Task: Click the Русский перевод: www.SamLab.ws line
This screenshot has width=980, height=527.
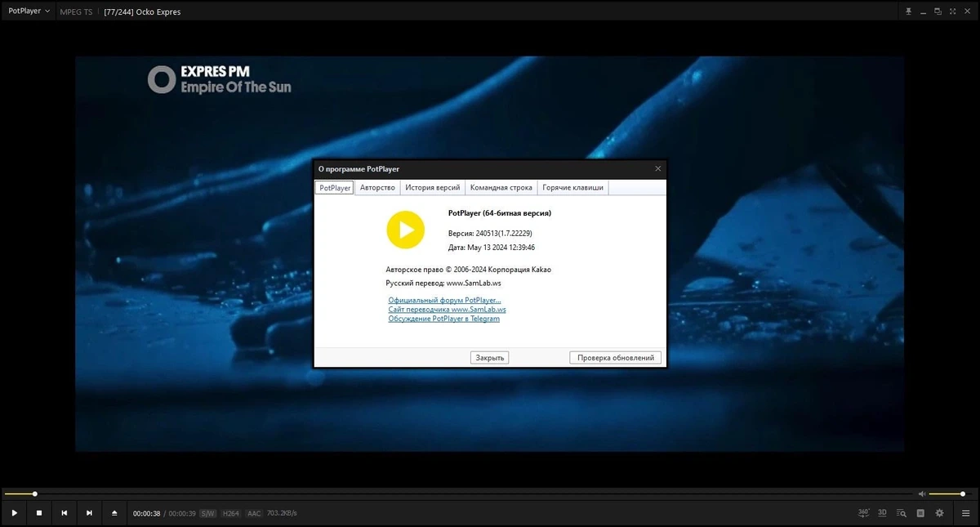Action: 443,283
